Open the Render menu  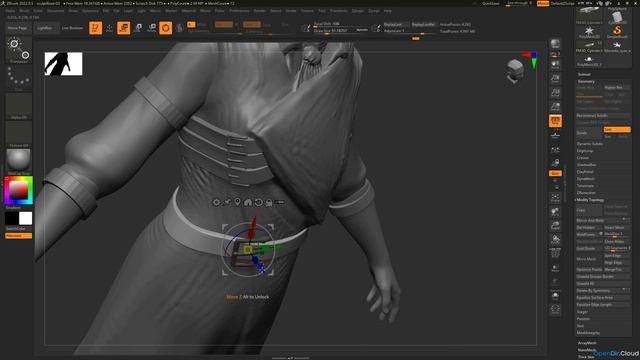[260, 11]
